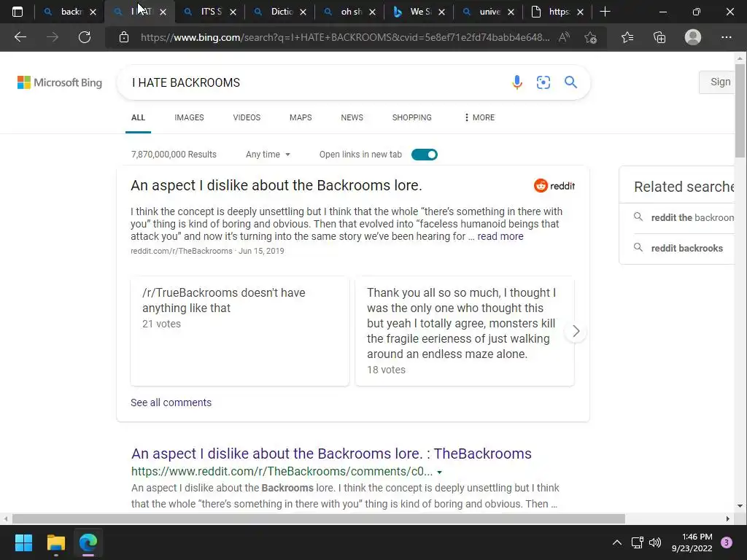Open the Collections icon

[659, 37]
